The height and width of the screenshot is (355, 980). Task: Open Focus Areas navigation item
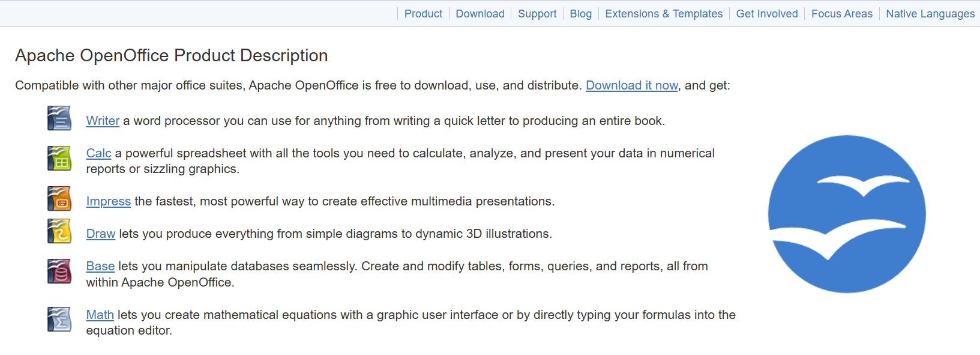pos(842,14)
